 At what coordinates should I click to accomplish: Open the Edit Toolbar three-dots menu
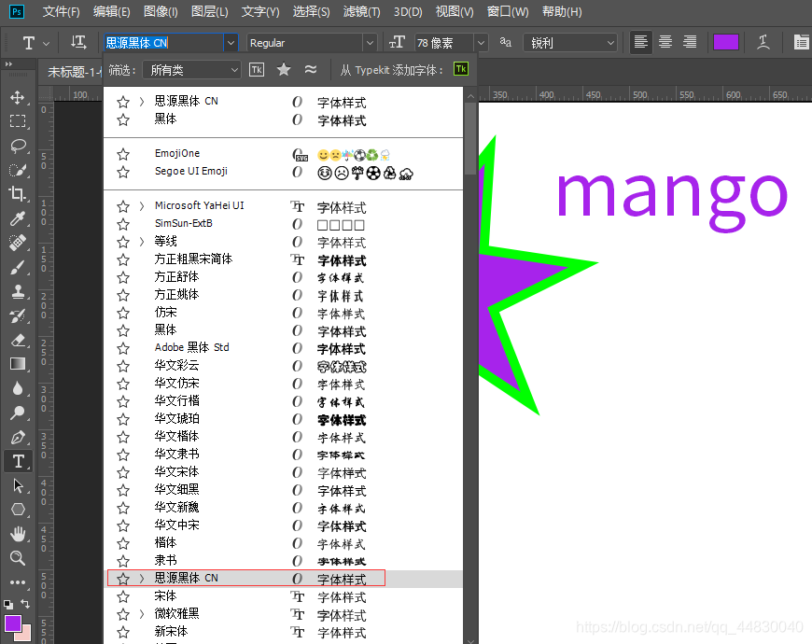click(x=18, y=582)
